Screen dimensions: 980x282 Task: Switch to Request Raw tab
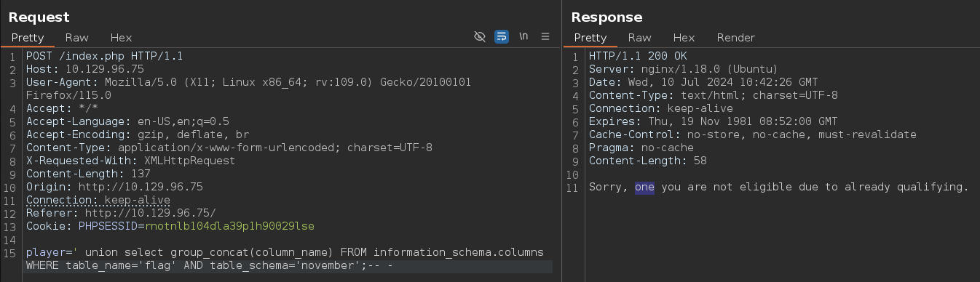(77, 38)
